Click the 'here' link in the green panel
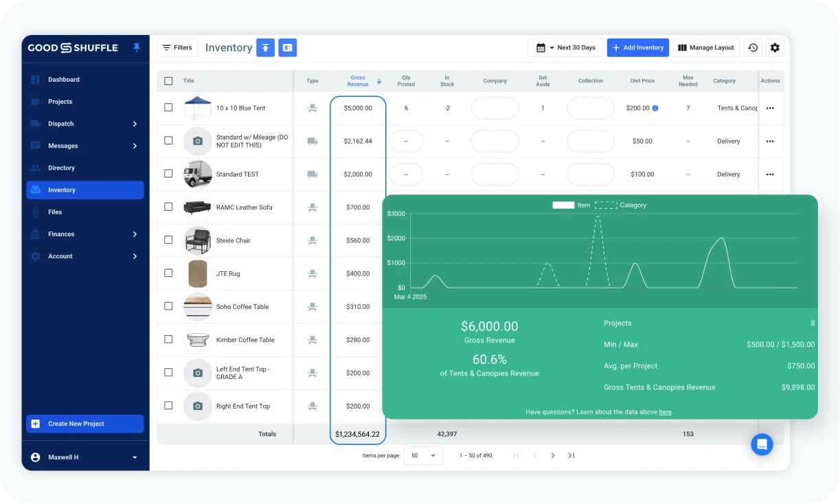840x504 pixels. [x=665, y=411]
